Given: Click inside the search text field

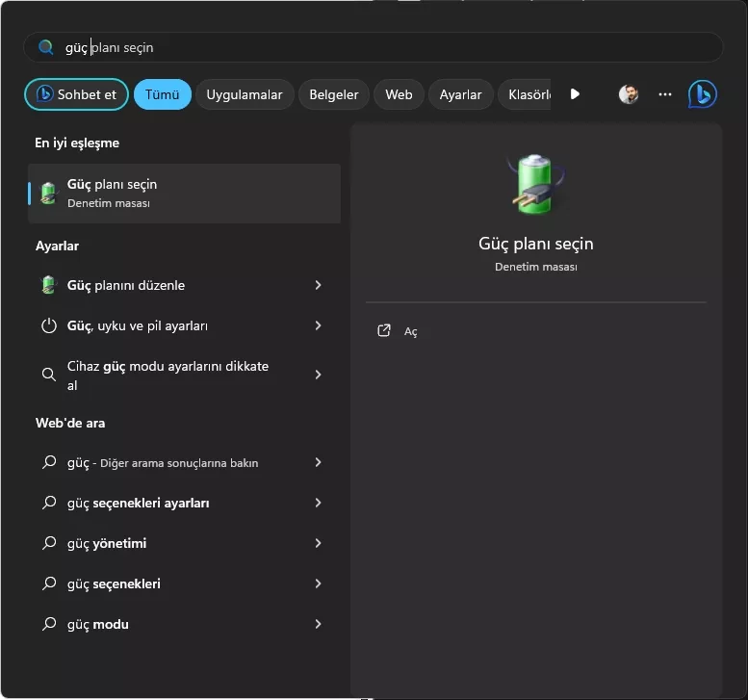Looking at the screenshot, I should [385, 47].
